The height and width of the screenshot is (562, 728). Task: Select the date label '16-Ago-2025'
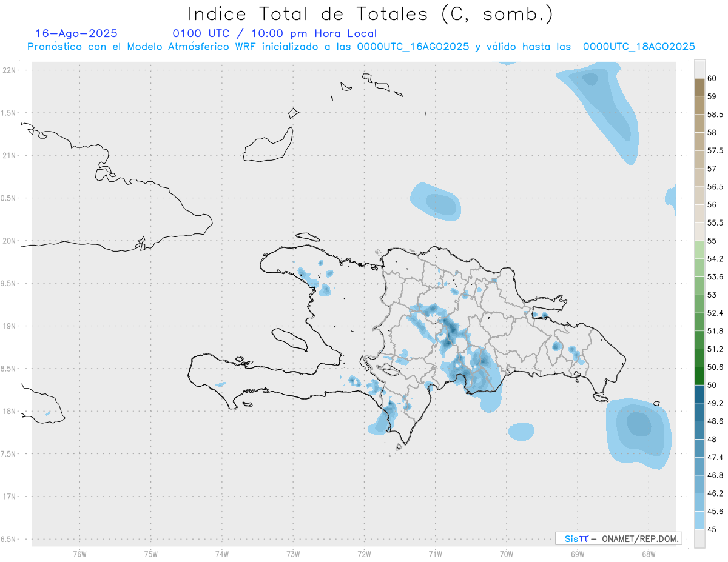point(76,33)
